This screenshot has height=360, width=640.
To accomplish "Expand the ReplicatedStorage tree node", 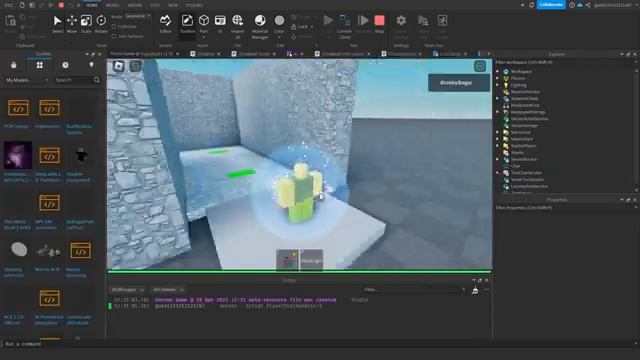I will click(498, 112).
